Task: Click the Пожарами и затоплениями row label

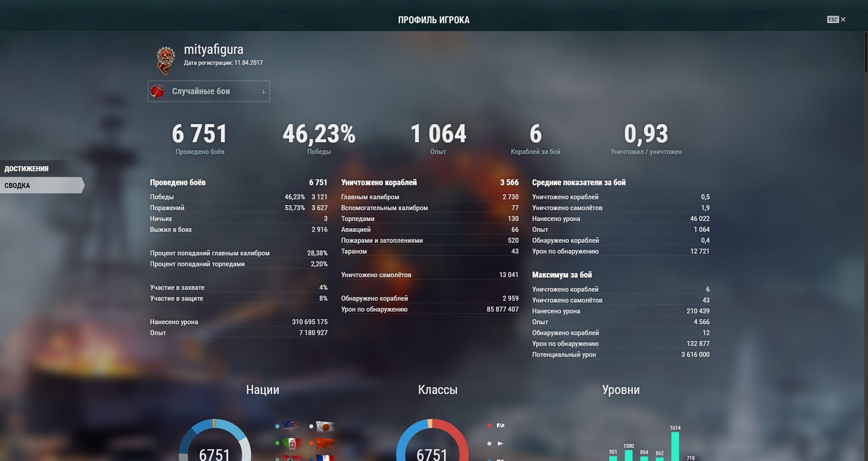Action: click(x=382, y=241)
